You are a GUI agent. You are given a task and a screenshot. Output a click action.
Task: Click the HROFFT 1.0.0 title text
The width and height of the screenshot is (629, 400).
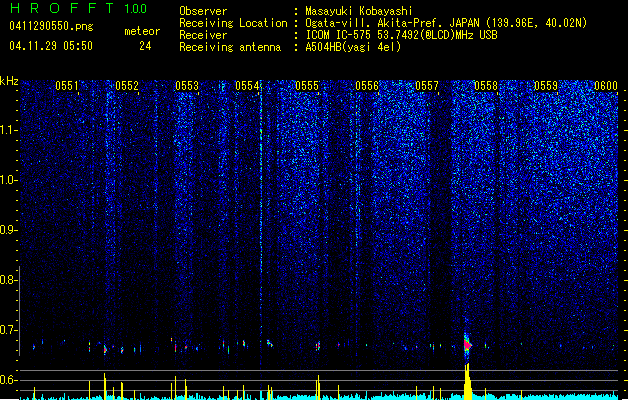78,8
